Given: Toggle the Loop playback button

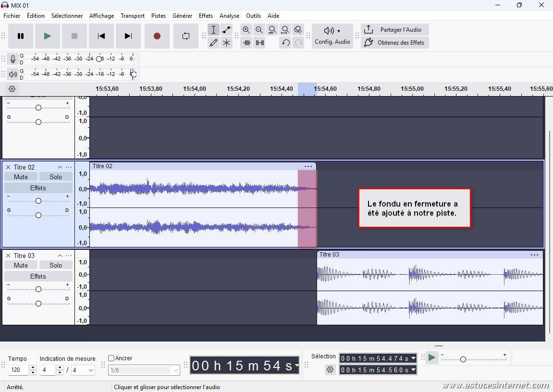Looking at the screenshot, I should tap(185, 36).
